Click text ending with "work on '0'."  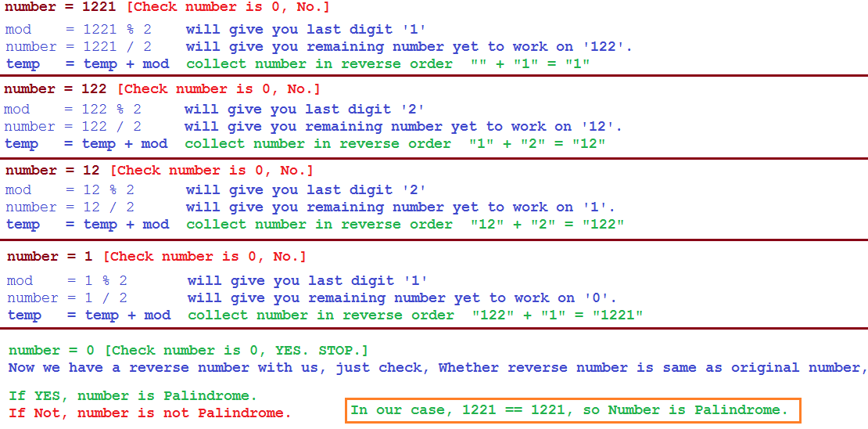(x=402, y=298)
